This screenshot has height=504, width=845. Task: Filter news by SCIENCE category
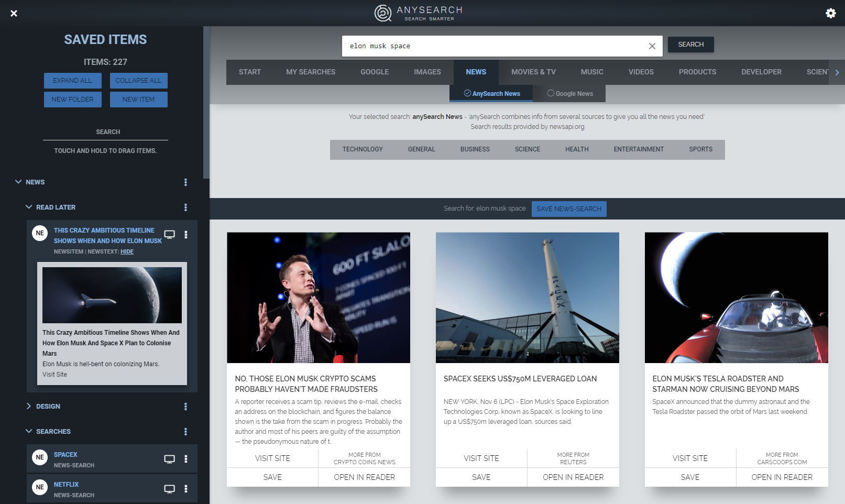click(528, 150)
